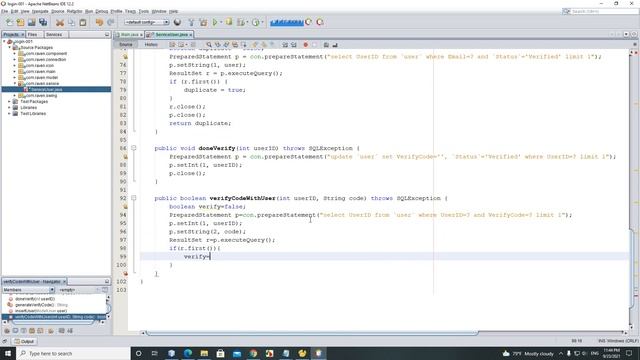Open the File menu

click(4, 11)
